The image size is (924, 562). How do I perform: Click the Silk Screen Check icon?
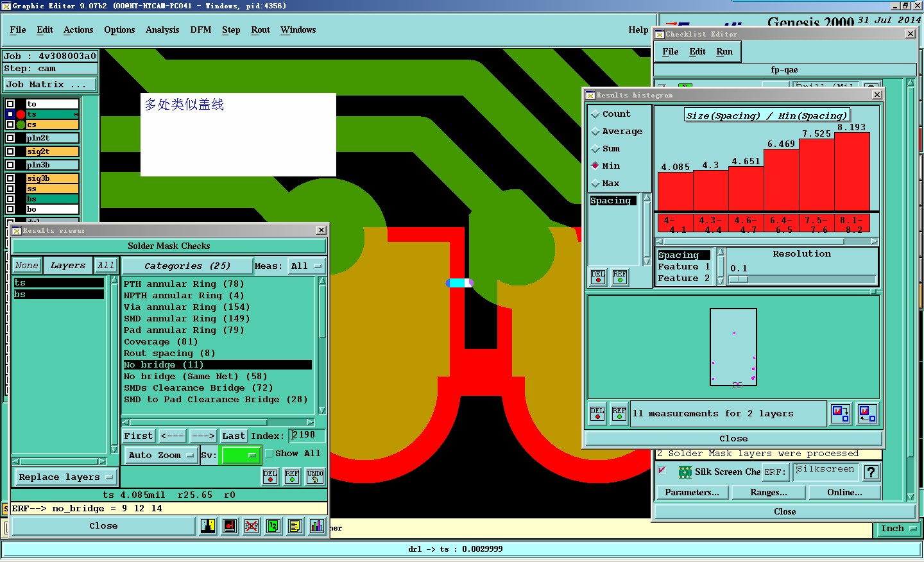(685, 472)
